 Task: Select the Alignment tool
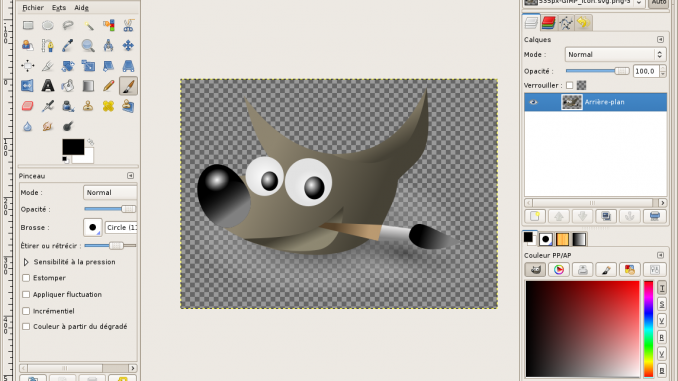coord(28,66)
